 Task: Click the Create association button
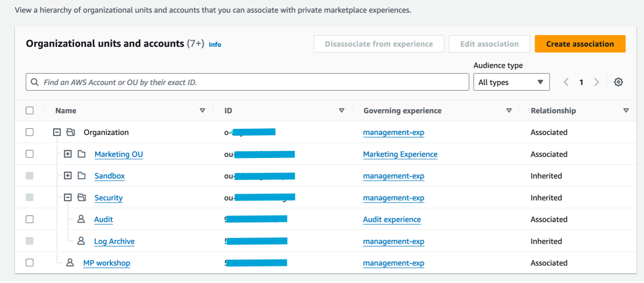tap(580, 44)
